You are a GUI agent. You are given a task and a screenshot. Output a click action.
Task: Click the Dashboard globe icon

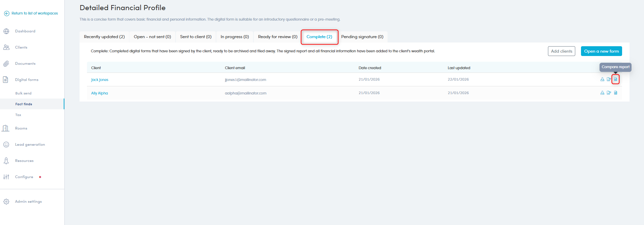click(x=6, y=31)
